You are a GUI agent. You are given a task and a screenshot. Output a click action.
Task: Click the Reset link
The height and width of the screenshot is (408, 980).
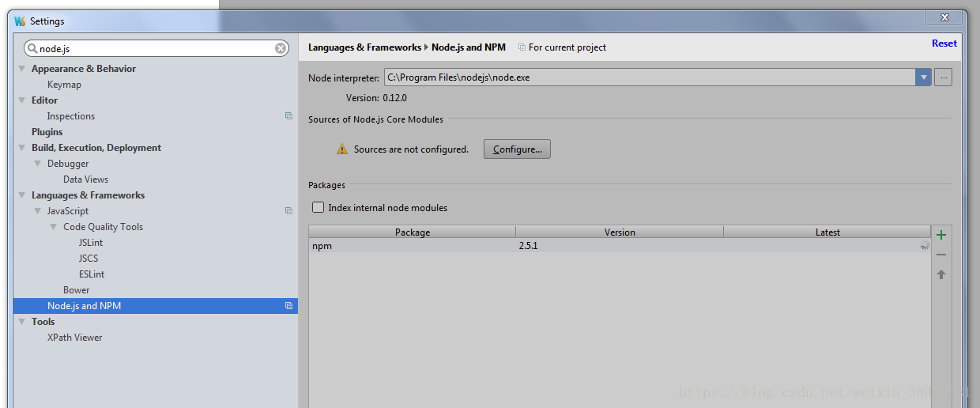click(x=944, y=43)
